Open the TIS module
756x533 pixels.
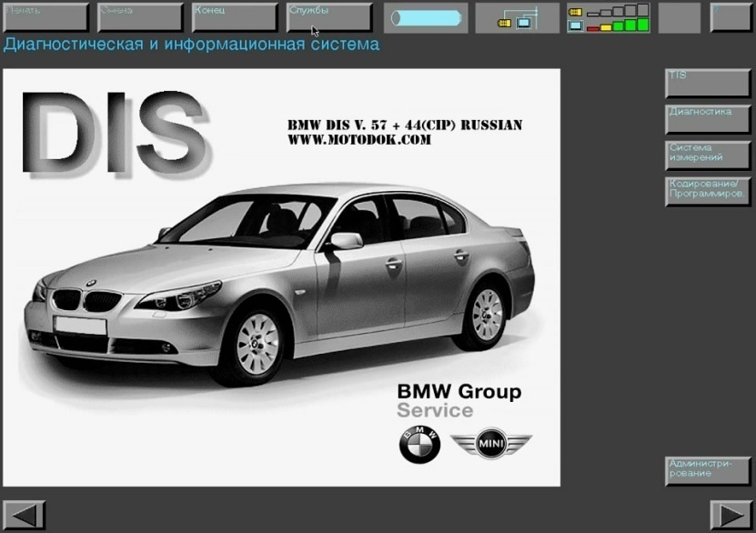708,84
